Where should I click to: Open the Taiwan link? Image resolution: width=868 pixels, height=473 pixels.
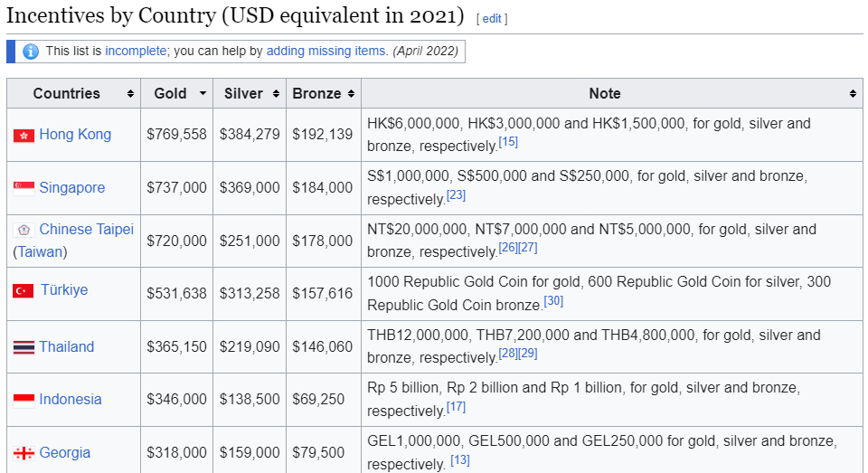tap(40, 252)
